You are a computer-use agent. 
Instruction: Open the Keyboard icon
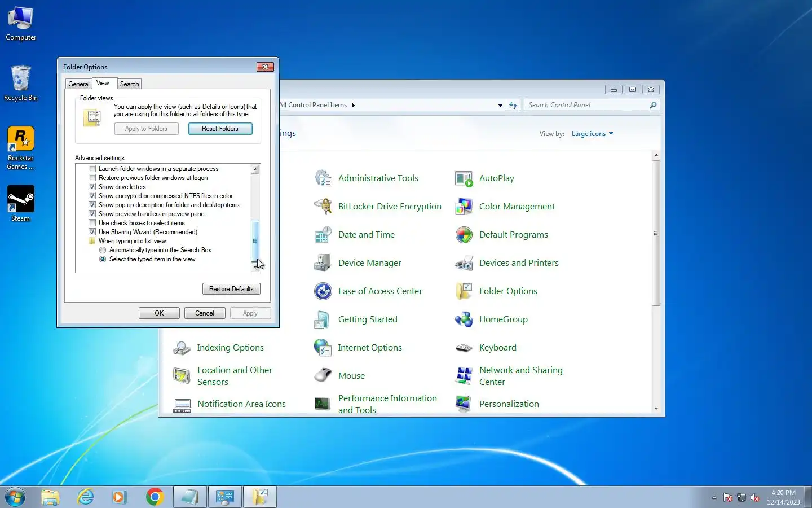464,348
